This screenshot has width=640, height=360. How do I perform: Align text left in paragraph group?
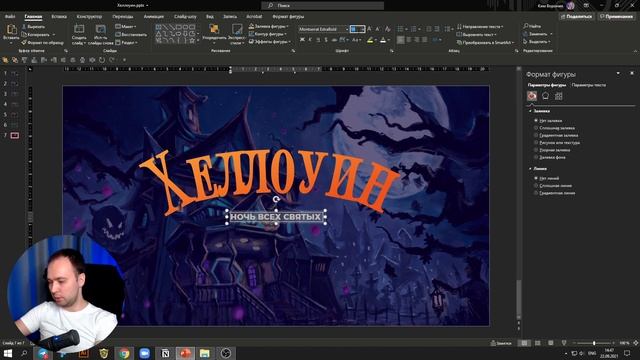[x=401, y=40]
